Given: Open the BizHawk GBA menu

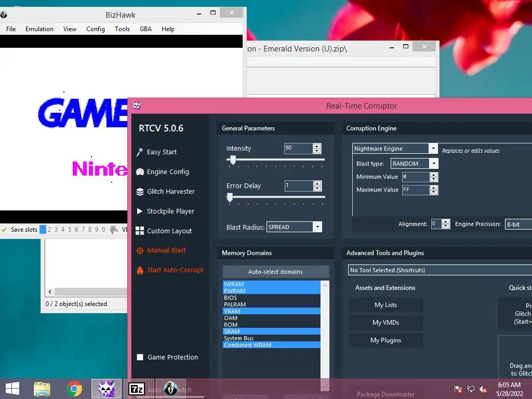Looking at the screenshot, I should coord(145,29).
